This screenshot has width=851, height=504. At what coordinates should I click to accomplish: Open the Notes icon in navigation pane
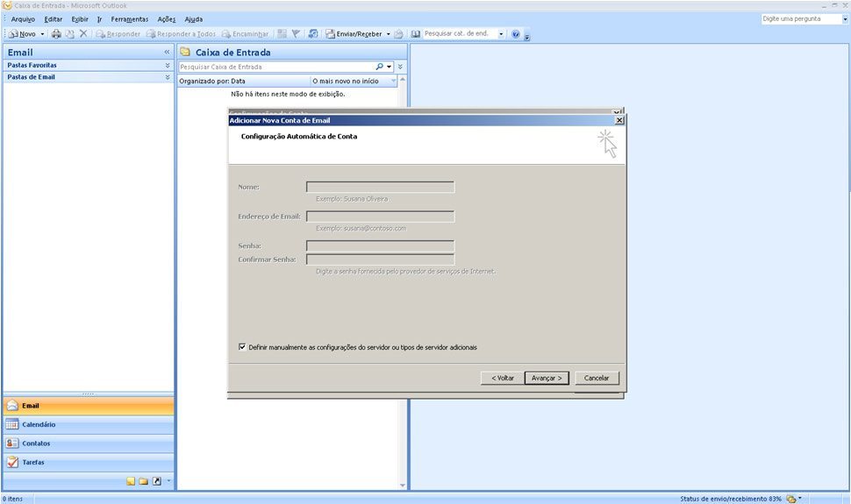click(131, 481)
